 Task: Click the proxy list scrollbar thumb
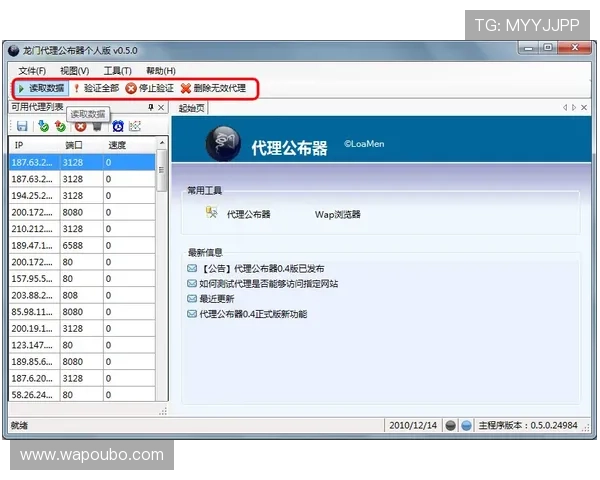pyautogui.click(x=162, y=170)
